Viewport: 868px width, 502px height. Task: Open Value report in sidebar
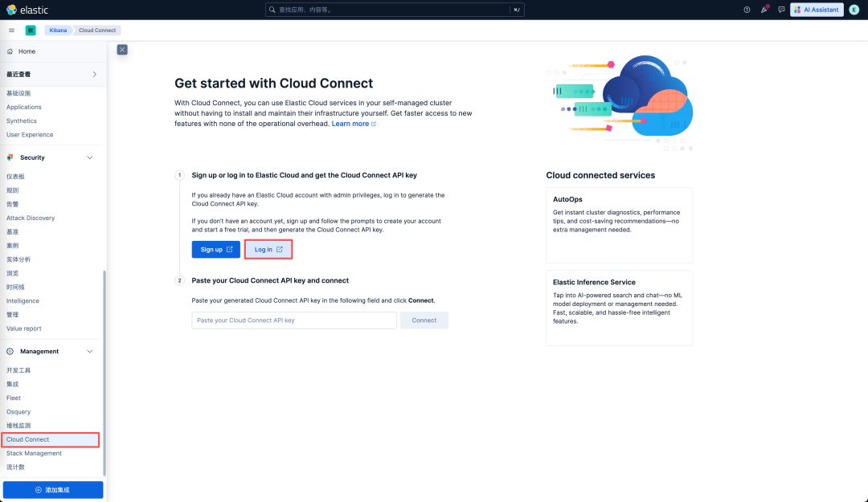(24, 329)
